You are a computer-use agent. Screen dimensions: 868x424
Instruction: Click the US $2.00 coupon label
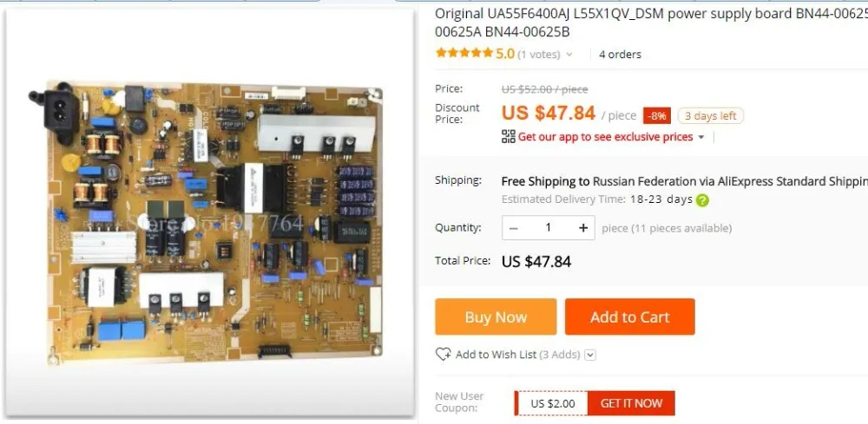(x=552, y=403)
